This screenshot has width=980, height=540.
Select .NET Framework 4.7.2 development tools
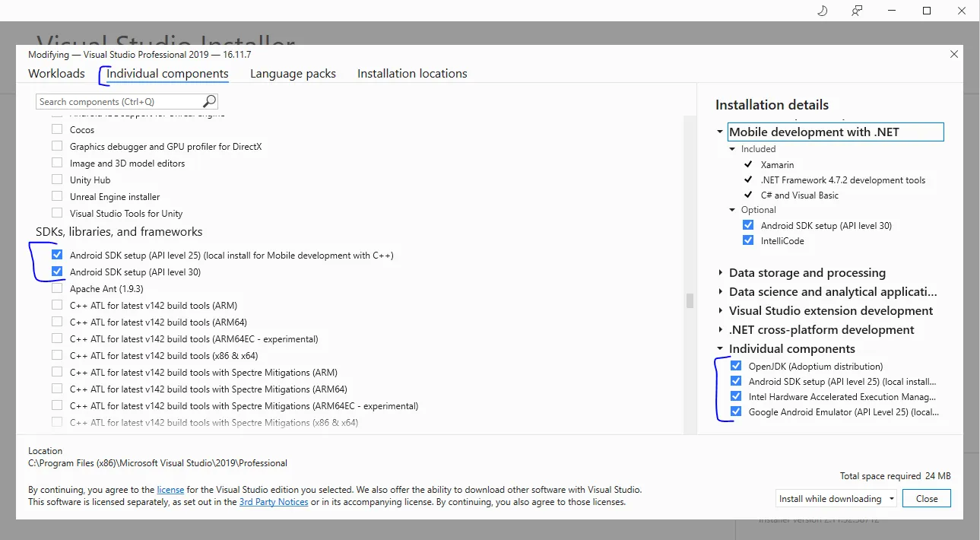click(x=843, y=180)
